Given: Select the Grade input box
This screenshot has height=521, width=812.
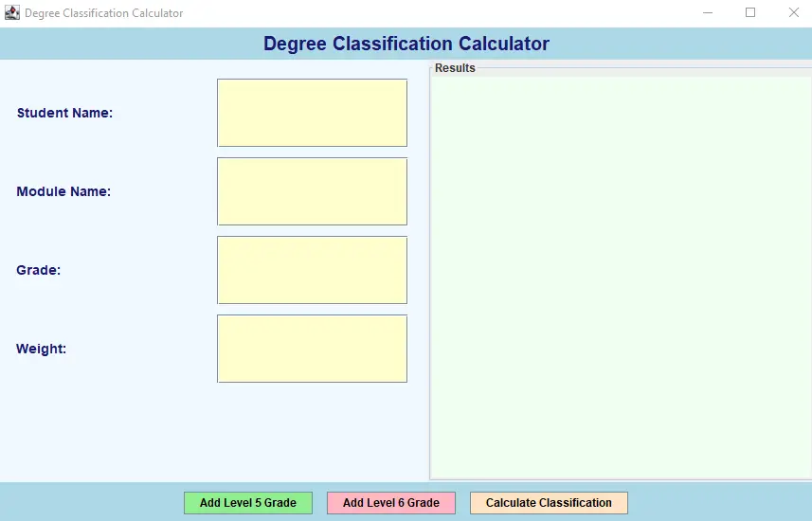Looking at the screenshot, I should [312, 270].
